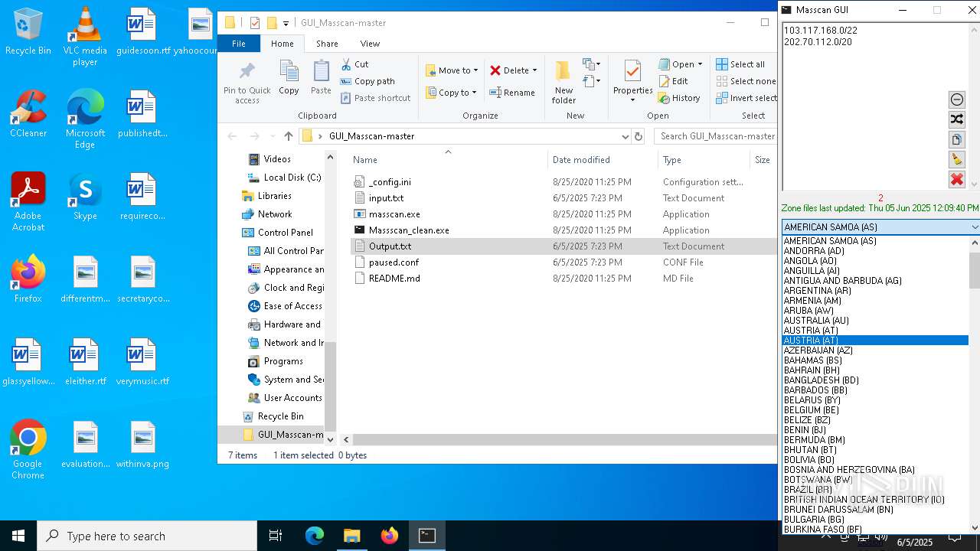980x551 pixels.
Task: Select BANGLADESH (BD) in the dropdown list
Action: [821, 380]
